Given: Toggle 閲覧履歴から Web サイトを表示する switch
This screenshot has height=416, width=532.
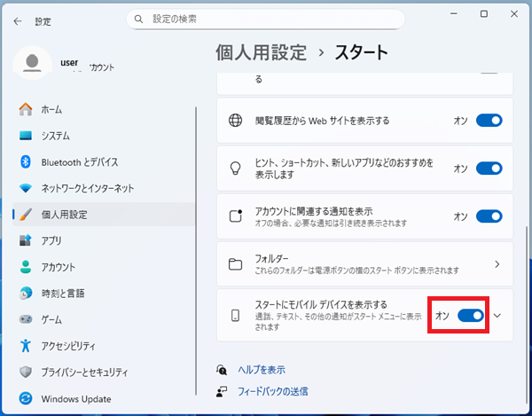Looking at the screenshot, I should 489,121.
